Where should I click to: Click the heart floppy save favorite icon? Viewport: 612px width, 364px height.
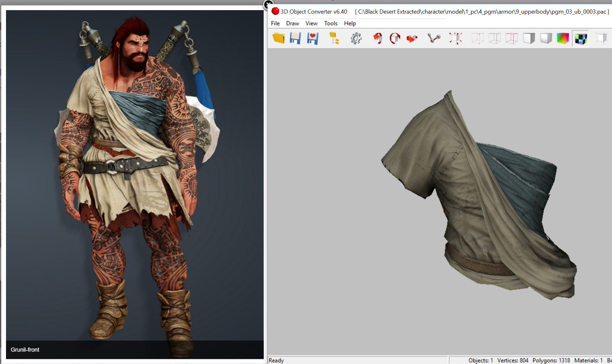pyautogui.click(x=312, y=38)
